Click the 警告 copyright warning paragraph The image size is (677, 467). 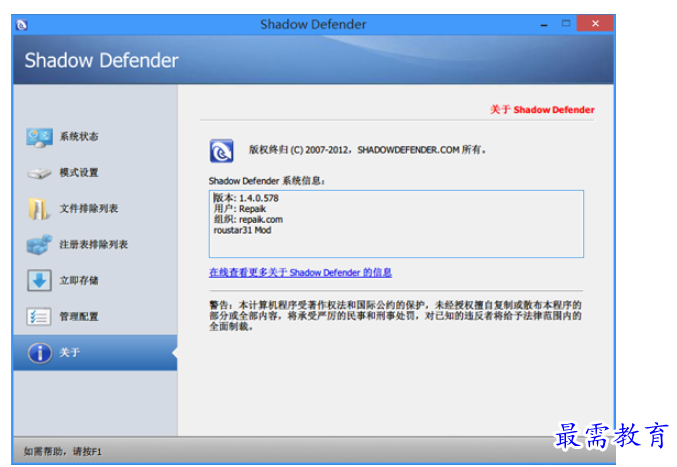pyautogui.click(x=395, y=316)
